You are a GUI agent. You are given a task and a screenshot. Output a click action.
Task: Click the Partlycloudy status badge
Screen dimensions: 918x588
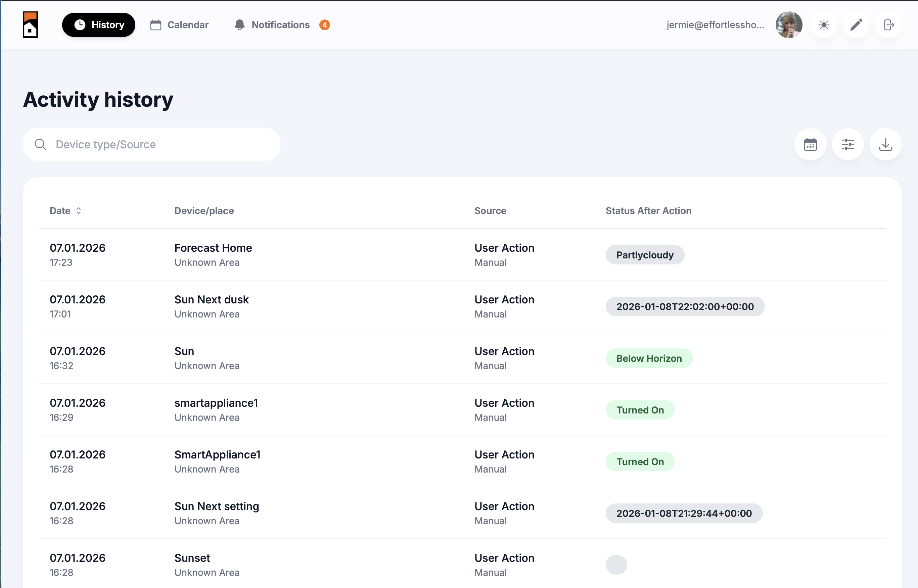[644, 255]
